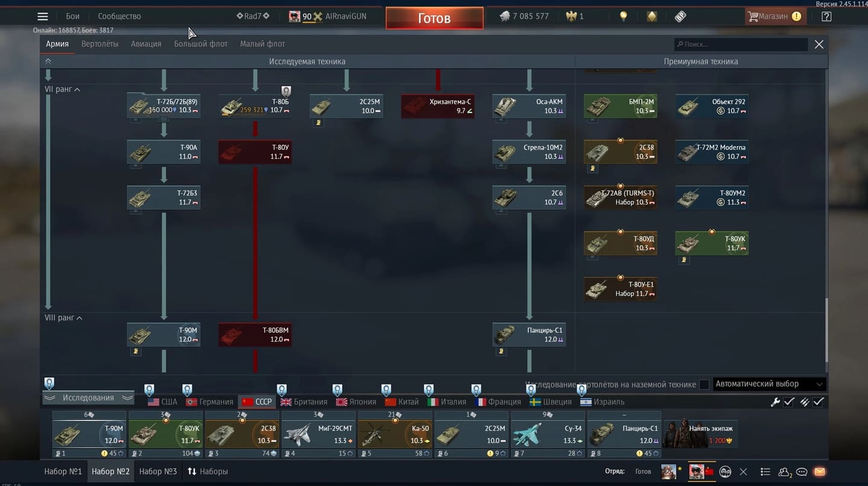Open the Автоматический выбор dropdown
This screenshot has height=486, width=868.
point(769,384)
